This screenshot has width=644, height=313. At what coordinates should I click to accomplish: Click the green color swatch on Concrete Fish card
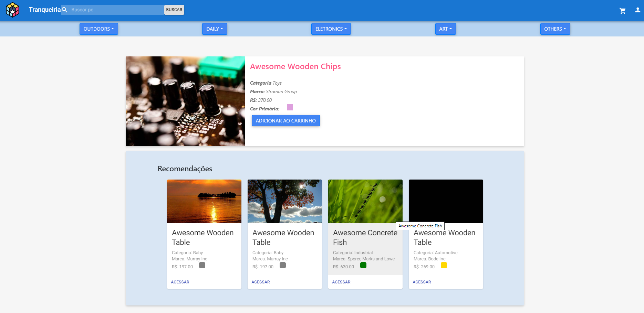363,265
